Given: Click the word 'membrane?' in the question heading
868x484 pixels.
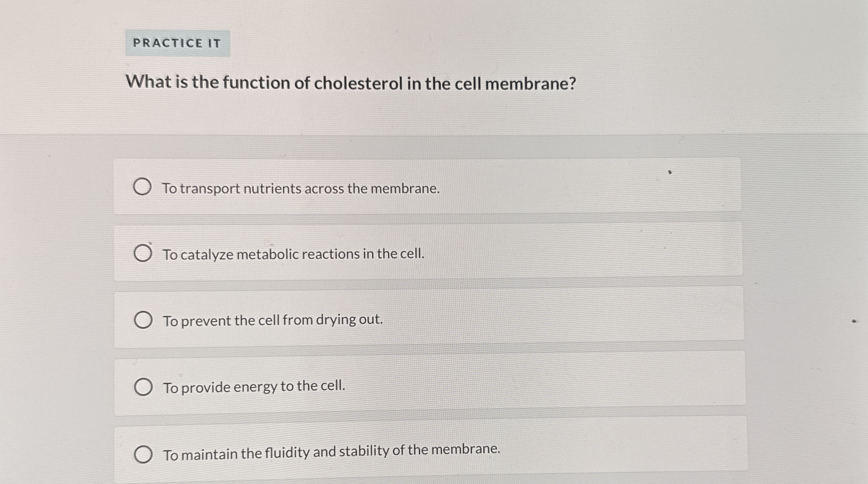Looking at the screenshot, I should point(530,84).
